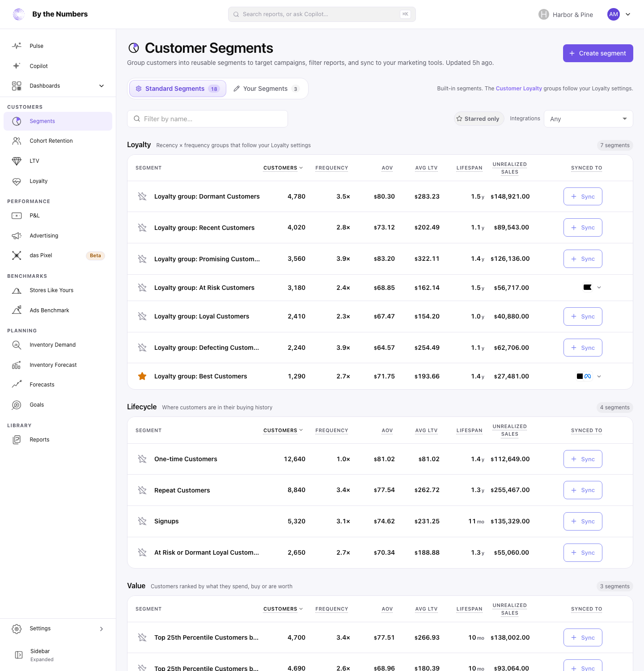Open the account menu chevron
Screen dimensions: 644x671
pyautogui.click(x=628, y=14)
